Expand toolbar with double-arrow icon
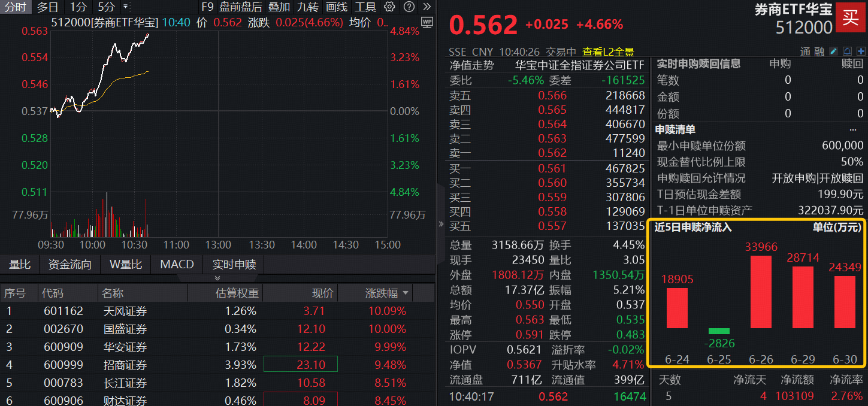868x406 pixels. (427, 7)
